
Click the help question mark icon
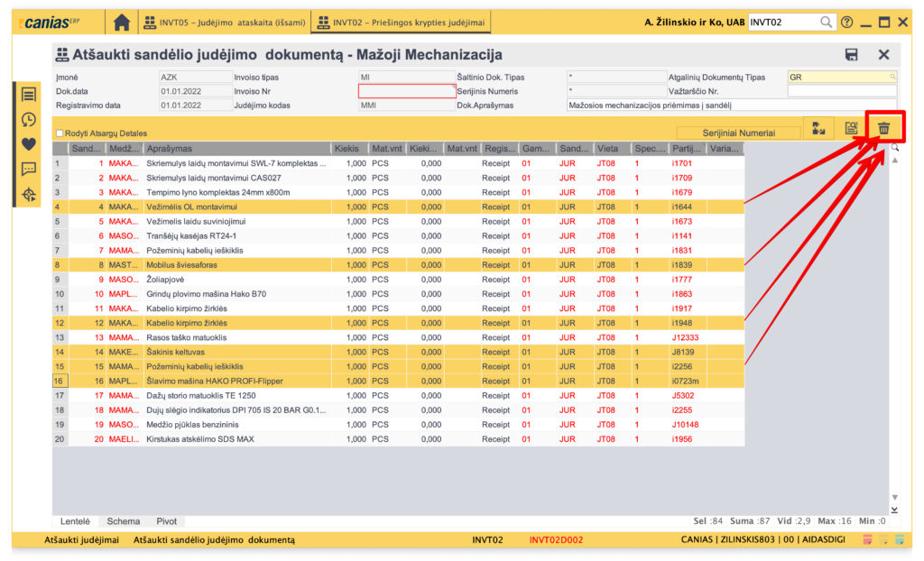(x=846, y=22)
